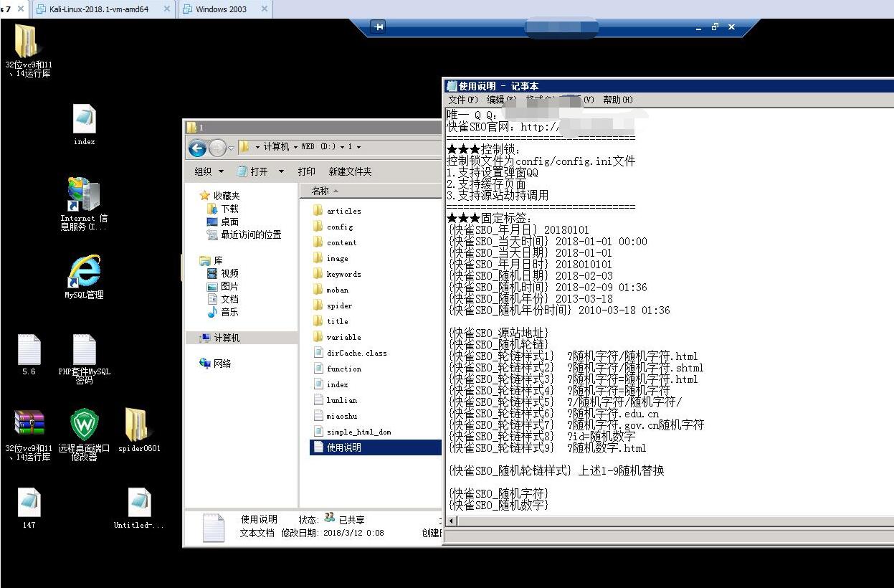Select the 远程桌面端口修改器 shield icon

point(84,435)
